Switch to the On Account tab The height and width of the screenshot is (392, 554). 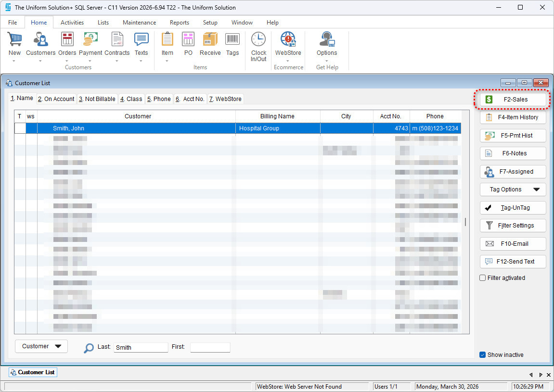point(56,99)
